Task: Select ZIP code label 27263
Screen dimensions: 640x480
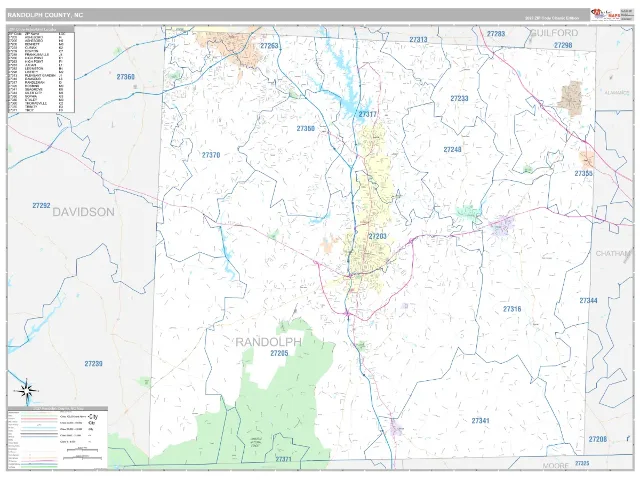Action: pyautogui.click(x=269, y=46)
